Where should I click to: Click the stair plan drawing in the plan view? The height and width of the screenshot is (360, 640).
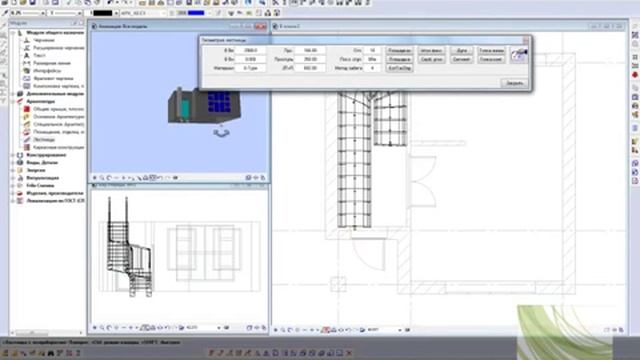[372, 159]
